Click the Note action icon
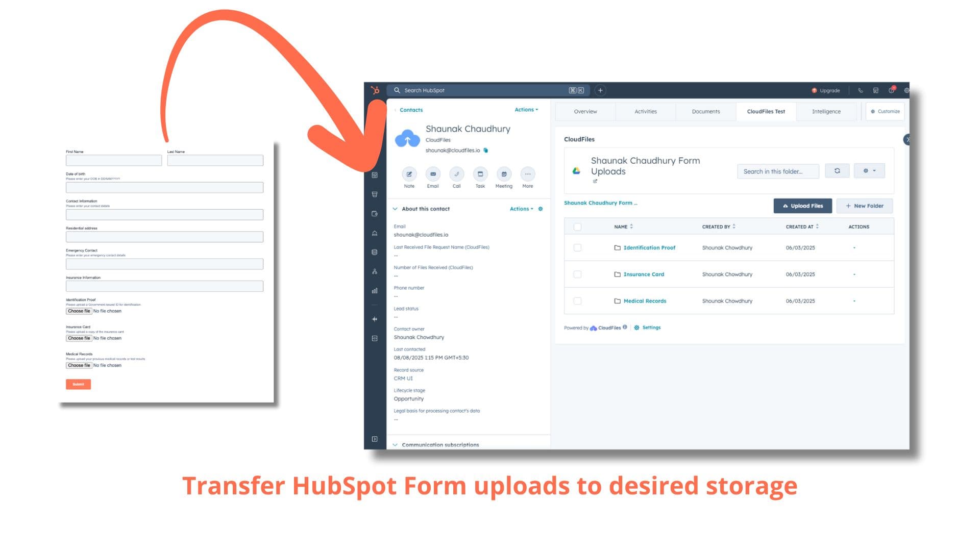The width and height of the screenshot is (980, 551). pos(409,174)
